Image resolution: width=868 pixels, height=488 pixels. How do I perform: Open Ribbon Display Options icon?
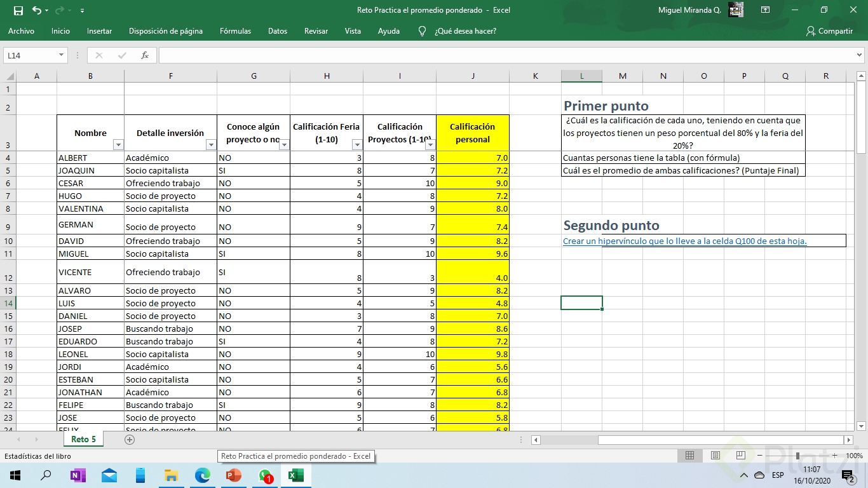coord(766,10)
